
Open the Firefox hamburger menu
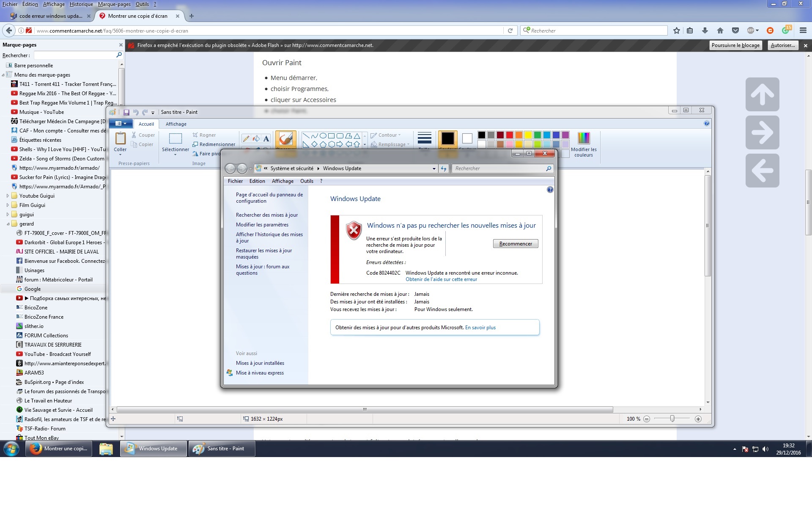click(x=803, y=30)
